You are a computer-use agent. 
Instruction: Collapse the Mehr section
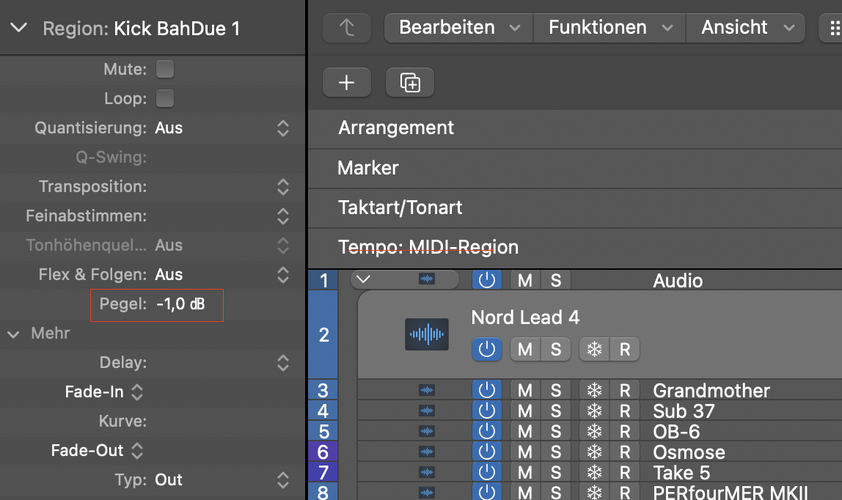[14, 334]
